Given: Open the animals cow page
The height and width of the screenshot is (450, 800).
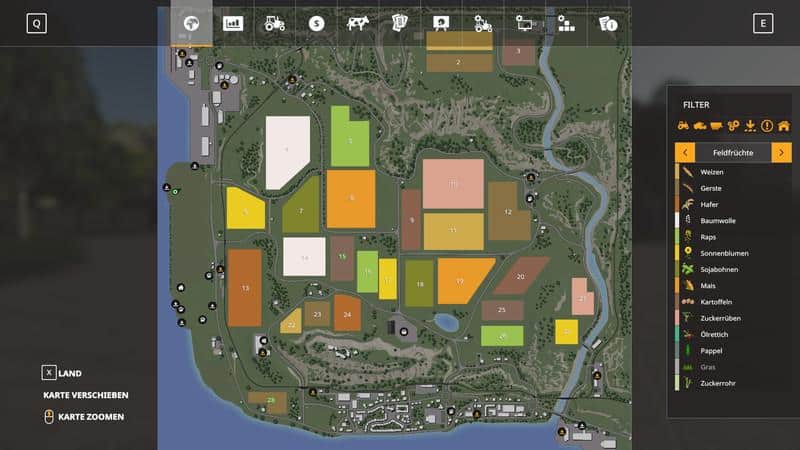Looking at the screenshot, I should (358, 24).
